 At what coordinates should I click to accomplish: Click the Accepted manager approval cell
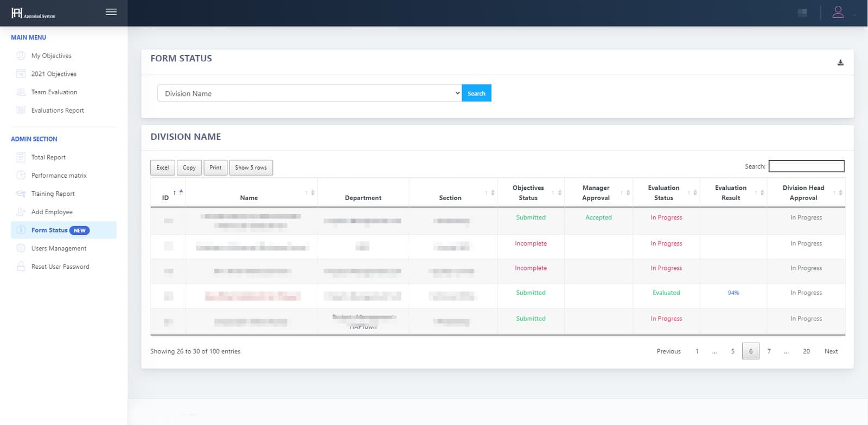pos(598,217)
